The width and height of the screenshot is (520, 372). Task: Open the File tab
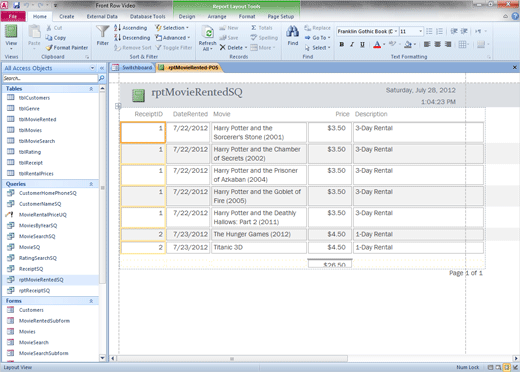click(13, 16)
